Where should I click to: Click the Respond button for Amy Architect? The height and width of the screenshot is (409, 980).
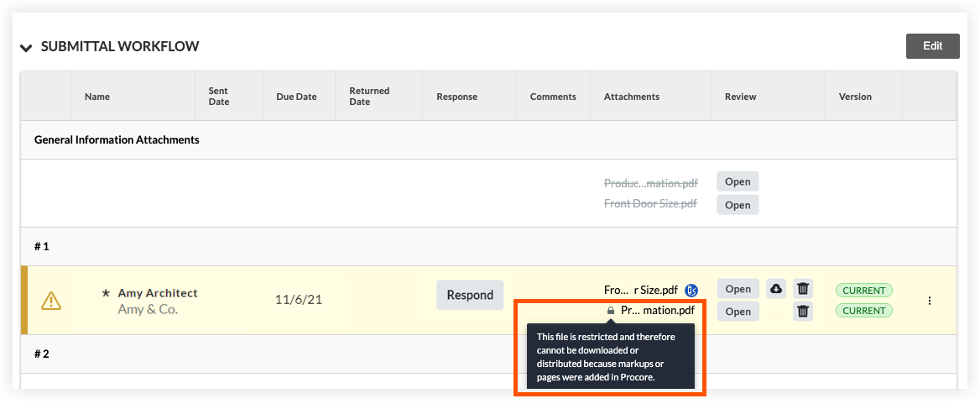470,295
